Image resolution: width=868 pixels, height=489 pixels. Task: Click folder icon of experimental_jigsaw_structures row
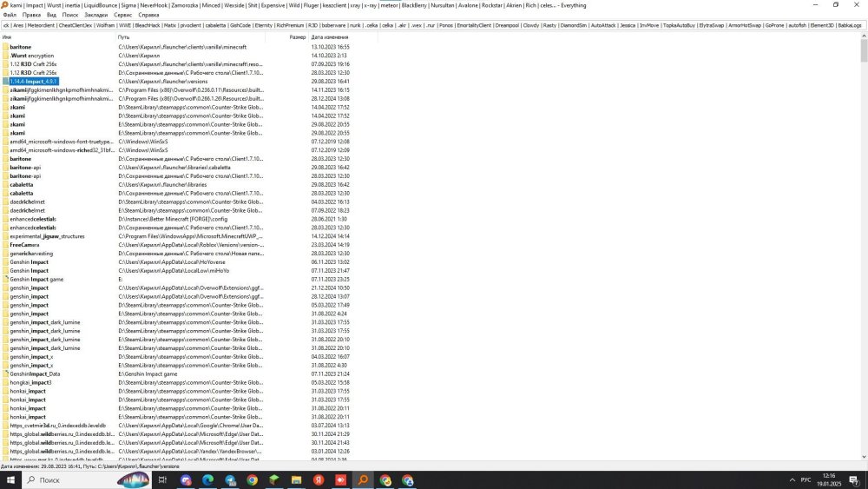pyautogui.click(x=5, y=236)
